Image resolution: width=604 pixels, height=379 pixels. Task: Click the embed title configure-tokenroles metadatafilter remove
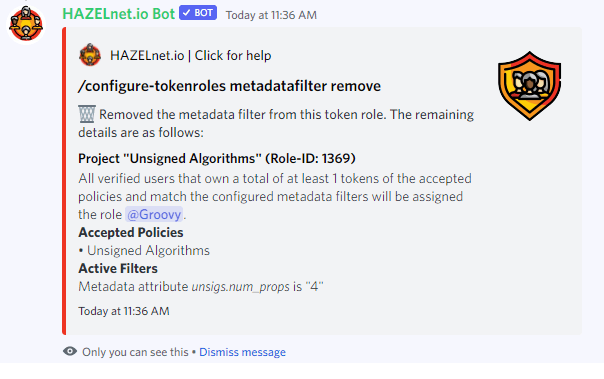click(229, 86)
